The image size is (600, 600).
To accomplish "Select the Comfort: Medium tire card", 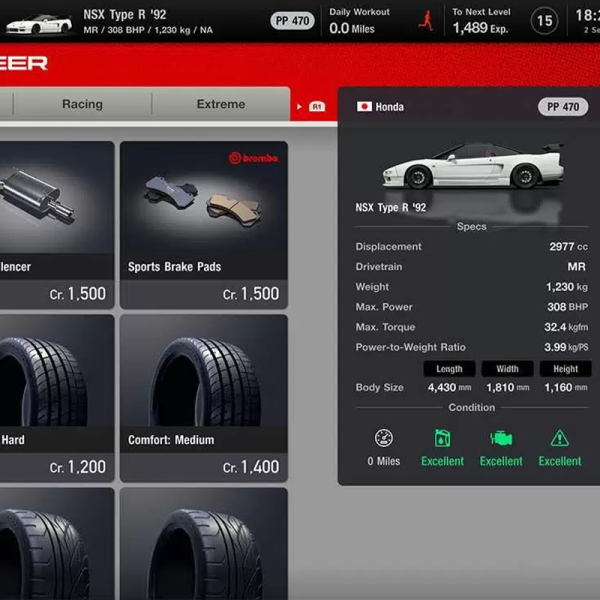I will click(204, 398).
